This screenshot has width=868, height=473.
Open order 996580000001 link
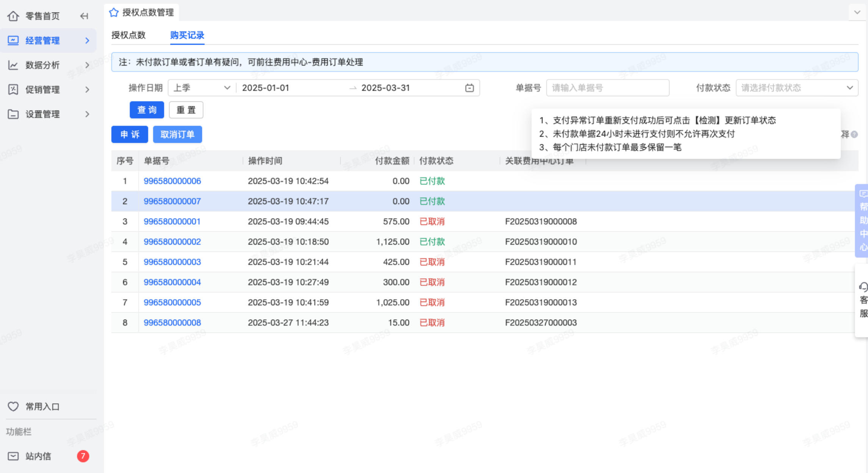(172, 222)
